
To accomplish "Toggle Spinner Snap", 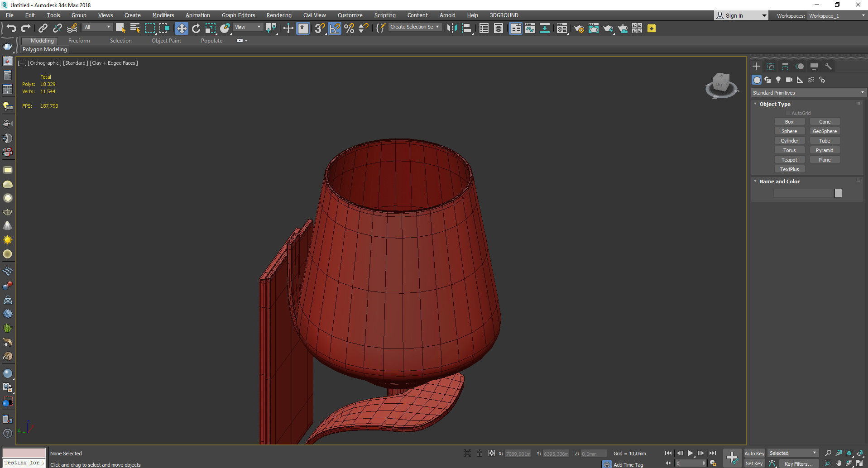I will point(364,29).
